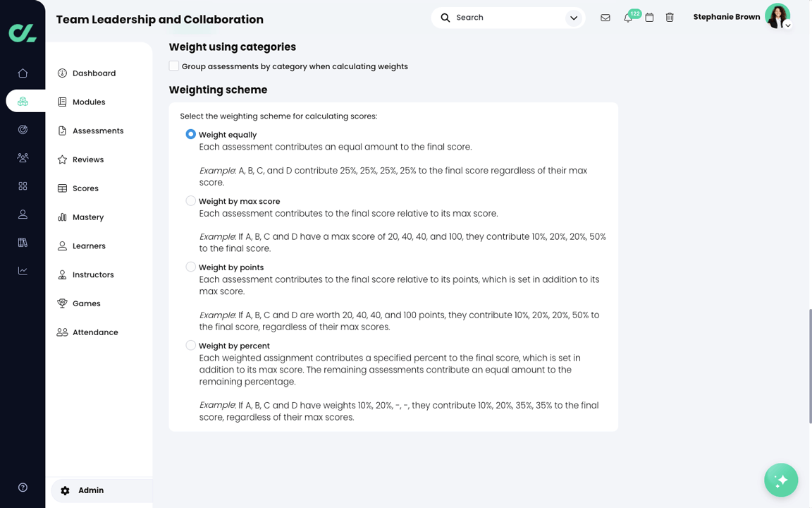This screenshot has height=508, width=812.
Task: Open the calendar icon in header
Action: (x=649, y=18)
